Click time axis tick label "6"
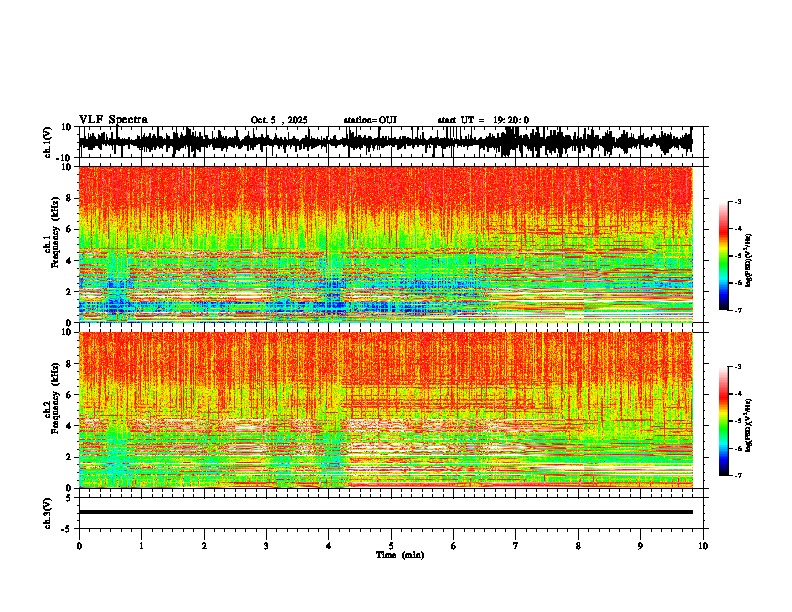The image size is (792, 612). click(454, 546)
